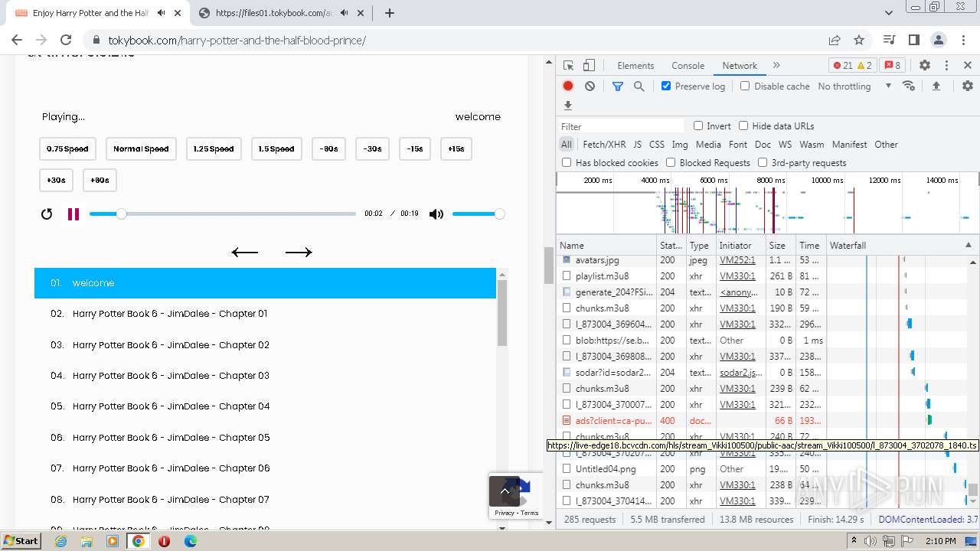Click the network Filter input field
The width and height of the screenshot is (980, 551).
(621, 126)
